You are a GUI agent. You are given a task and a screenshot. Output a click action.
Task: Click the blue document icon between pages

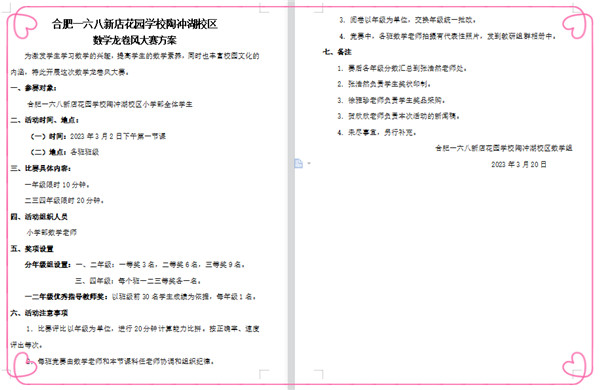pyautogui.click(x=298, y=163)
